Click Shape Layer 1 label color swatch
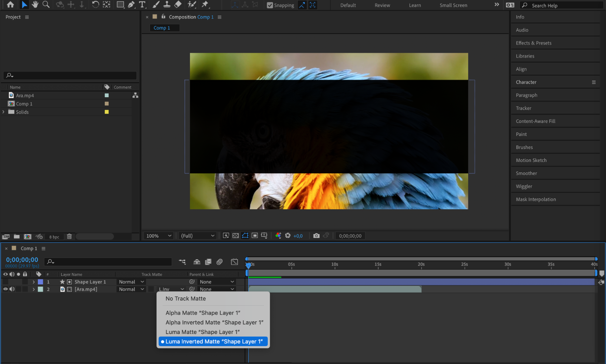 pyautogui.click(x=40, y=282)
